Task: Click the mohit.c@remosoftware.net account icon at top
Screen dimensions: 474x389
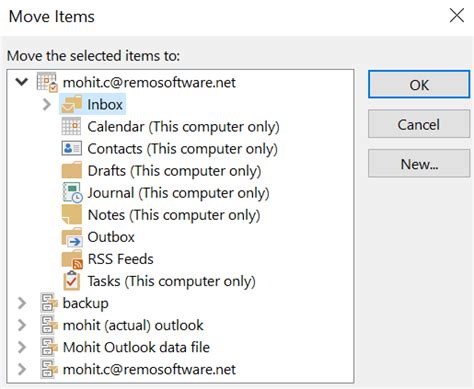Action: click(47, 82)
